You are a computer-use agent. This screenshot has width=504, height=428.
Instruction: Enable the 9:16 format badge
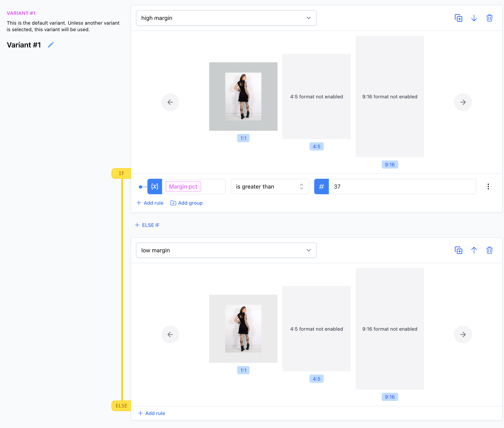pyautogui.click(x=390, y=164)
